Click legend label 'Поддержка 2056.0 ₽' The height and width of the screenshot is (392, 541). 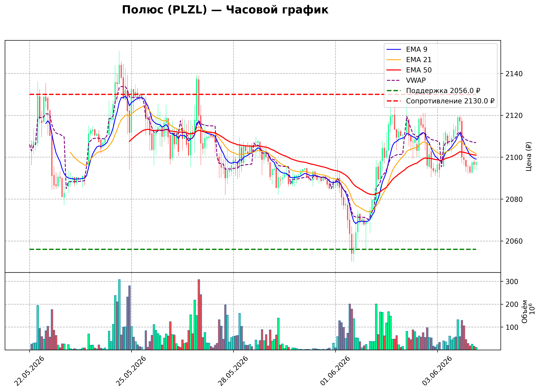pos(443,91)
